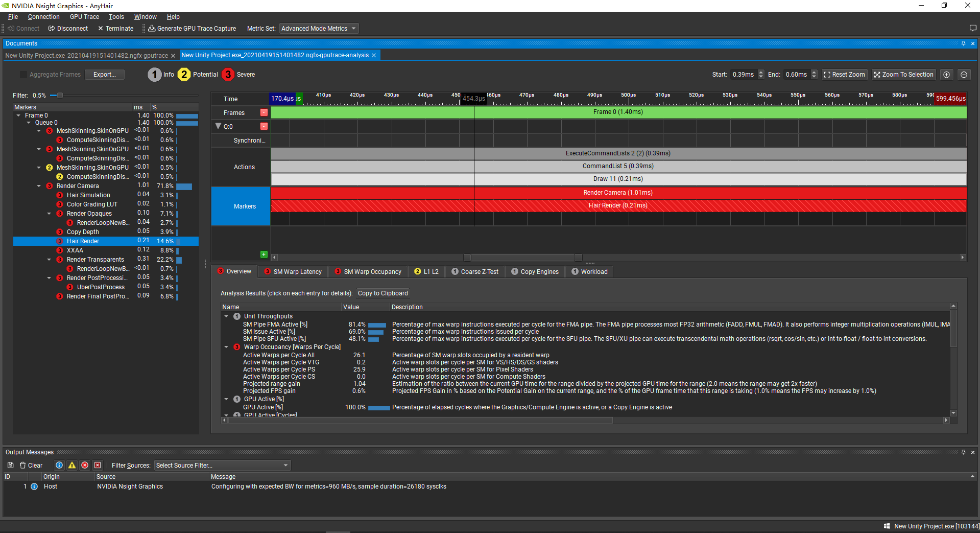Image resolution: width=980 pixels, height=533 pixels.
Task: Switch to the L1 L2 tab
Action: tap(426, 272)
